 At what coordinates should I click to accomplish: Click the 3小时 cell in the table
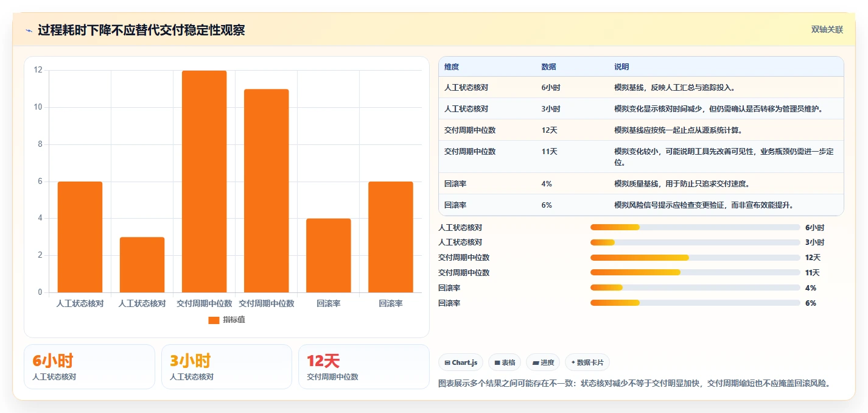551,109
